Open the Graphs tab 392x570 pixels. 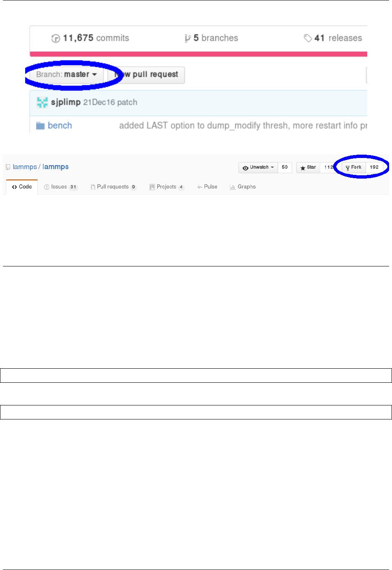tap(243, 187)
